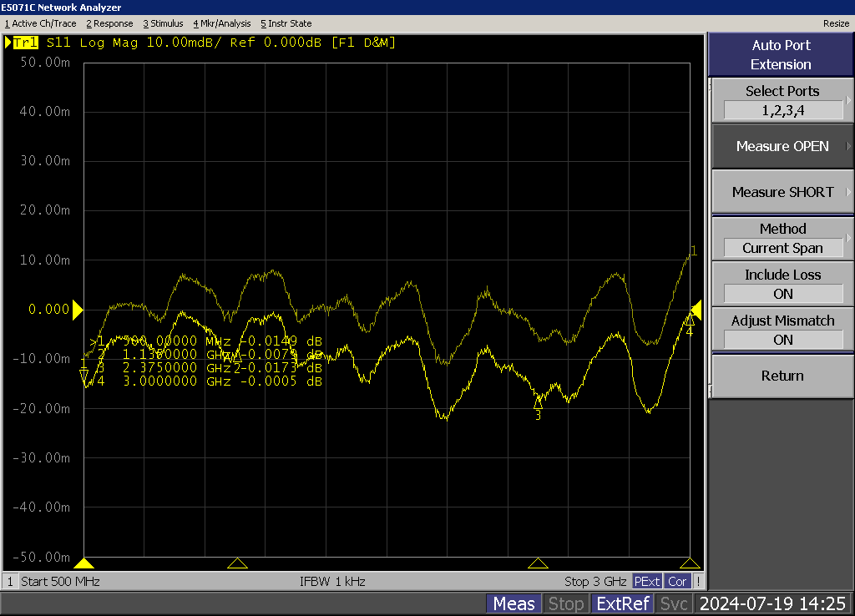Click the 2.375 GHz marker on bottom axis

point(539,563)
